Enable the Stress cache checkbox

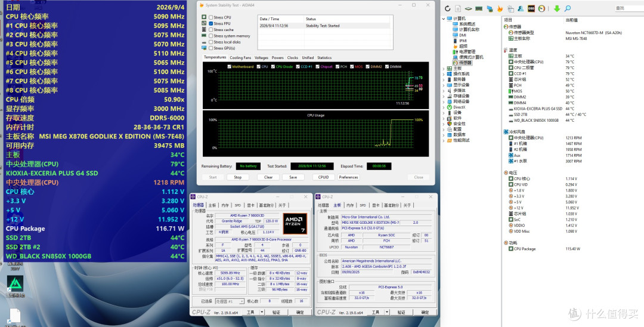click(210, 30)
